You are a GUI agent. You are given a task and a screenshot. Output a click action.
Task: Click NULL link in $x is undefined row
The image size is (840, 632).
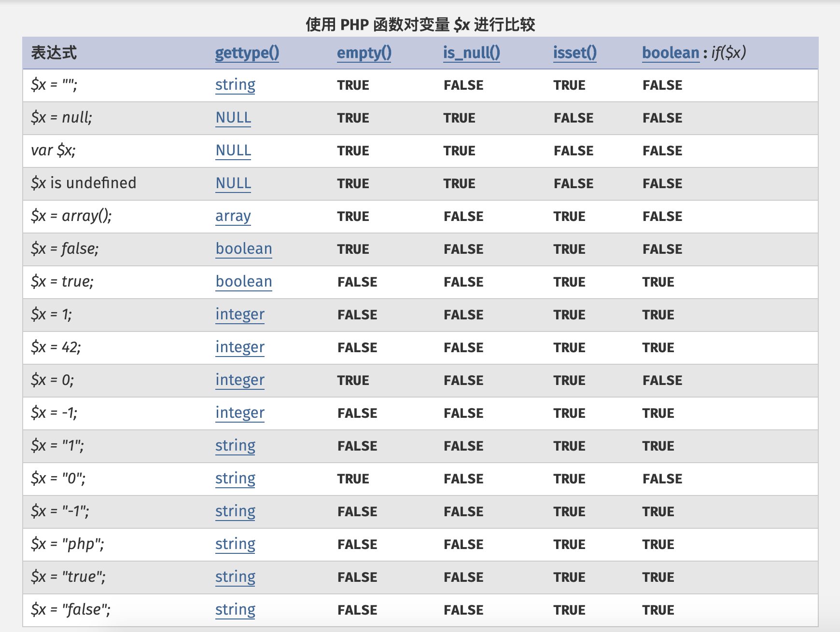[233, 183]
